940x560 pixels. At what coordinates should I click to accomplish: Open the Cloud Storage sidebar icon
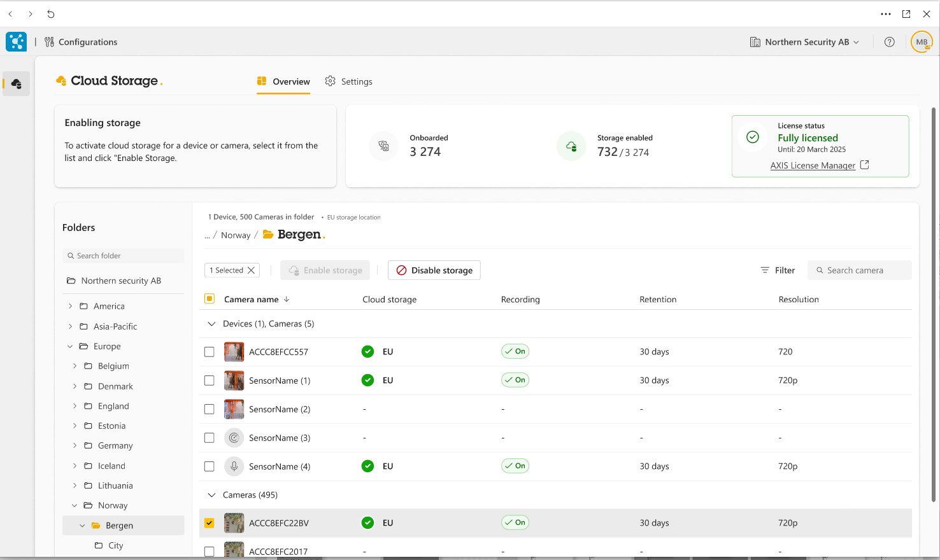pos(16,83)
